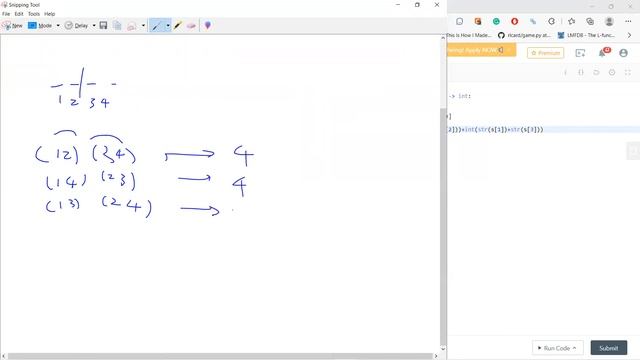Click the horizontal scrollbar of the snip canvas
This screenshot has height=360, width=640.
pyautogui.click(x=220, y=356)
